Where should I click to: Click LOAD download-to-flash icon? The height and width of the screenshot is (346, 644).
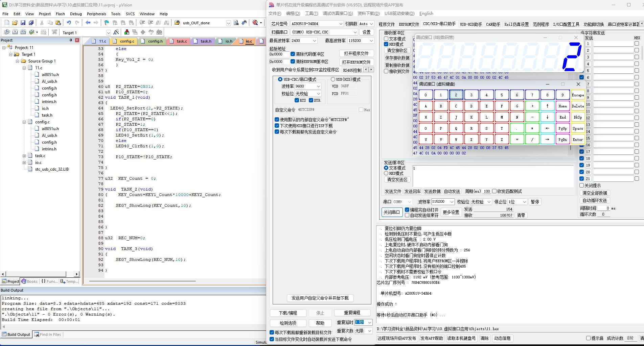point(54,32)
